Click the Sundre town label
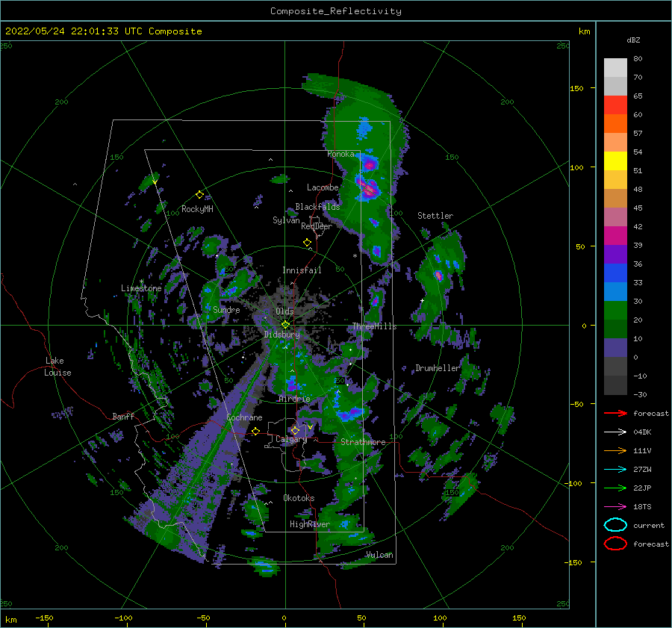Screen dimensions: 672x628 (x=226, y=309)
